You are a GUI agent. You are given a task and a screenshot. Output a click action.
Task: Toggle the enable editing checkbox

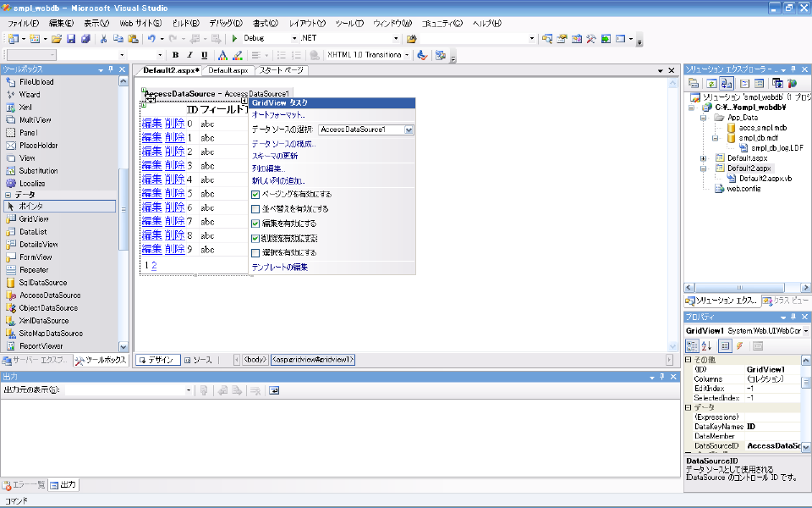(x=255, y=224)
